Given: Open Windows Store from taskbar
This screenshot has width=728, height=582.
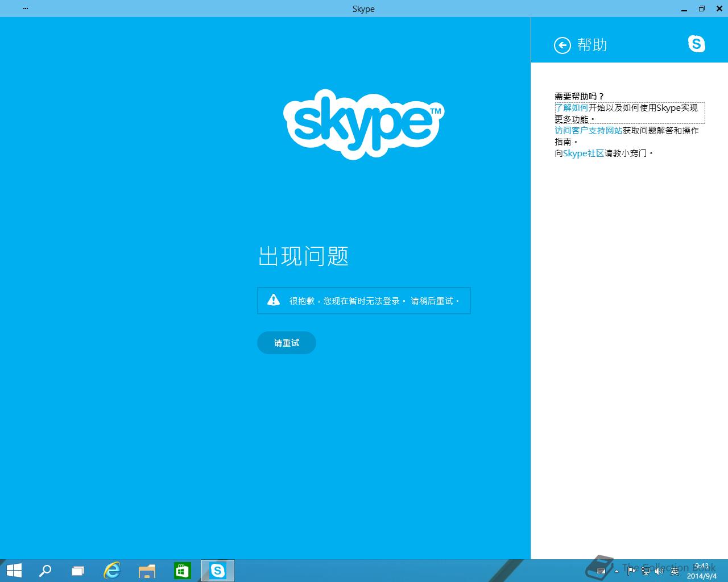Looking at the screenshot, I should (182, 571).
